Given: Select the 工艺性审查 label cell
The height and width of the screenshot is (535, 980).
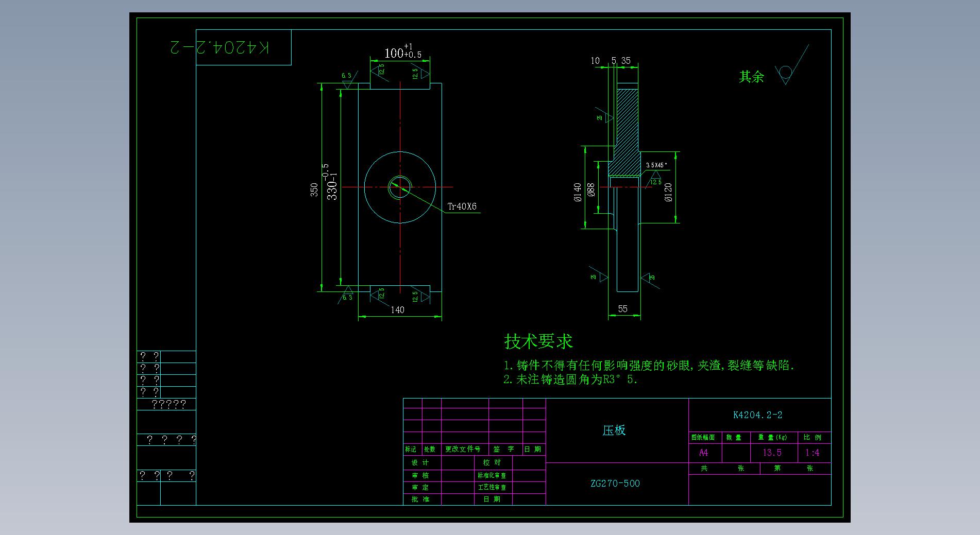Looking at the screenshot, I should pyautogui.click(x=492, y=487).
